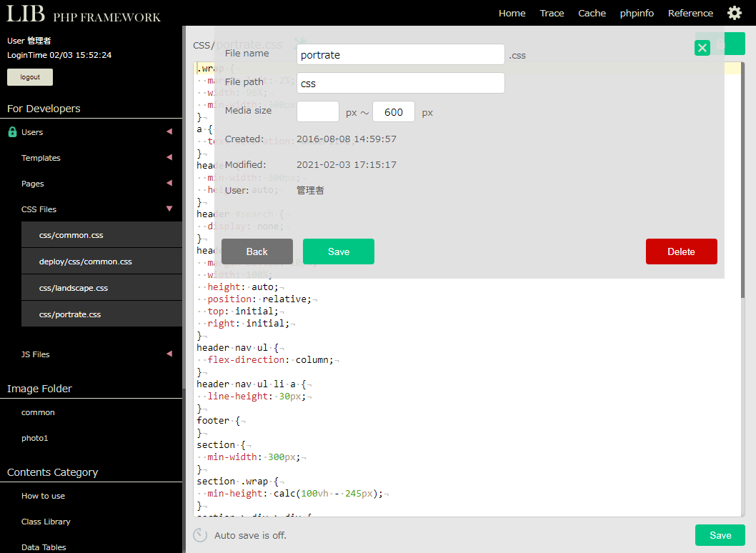Click the lock icon beside Users
756x553 pixels.
[x=12, y=132]
